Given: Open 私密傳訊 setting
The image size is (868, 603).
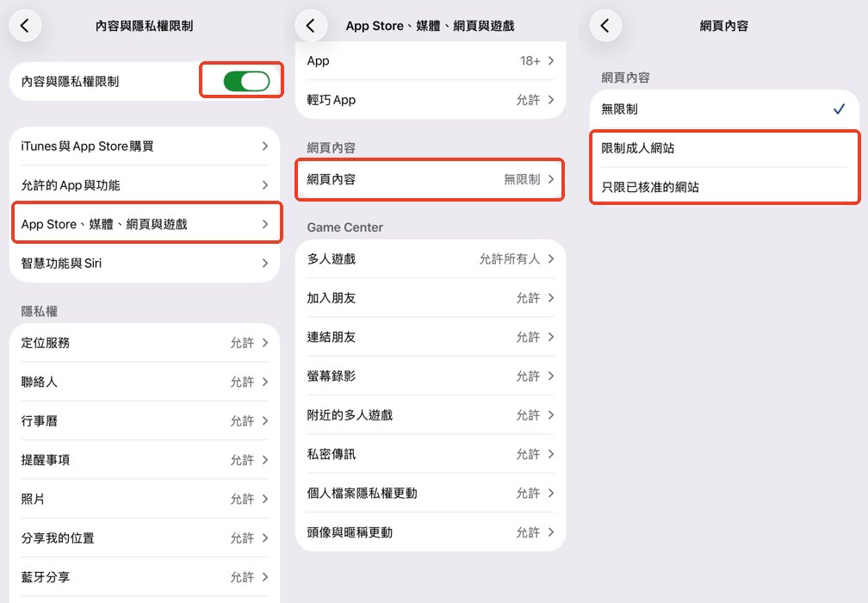Looking at the screenshot, I should [431, 454].
